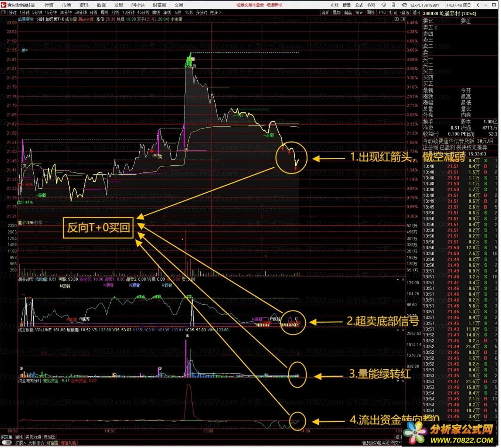Collapse the 超买超卖 indicator panel arrow

tap(398, 279)
